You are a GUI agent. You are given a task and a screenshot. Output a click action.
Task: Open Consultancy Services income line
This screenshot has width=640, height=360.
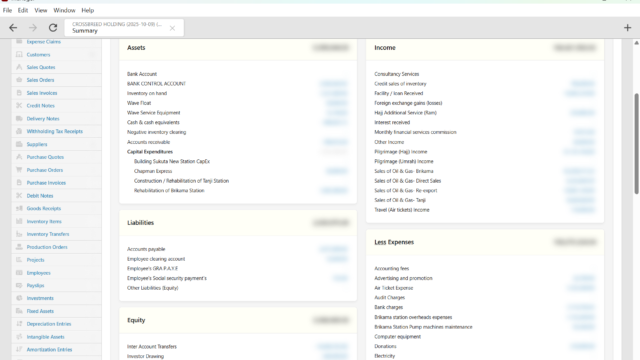pos(396,74)
